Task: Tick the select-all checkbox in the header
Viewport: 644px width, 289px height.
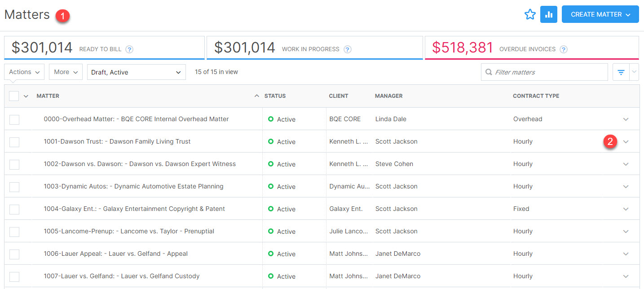Action: tap(14, 96)
